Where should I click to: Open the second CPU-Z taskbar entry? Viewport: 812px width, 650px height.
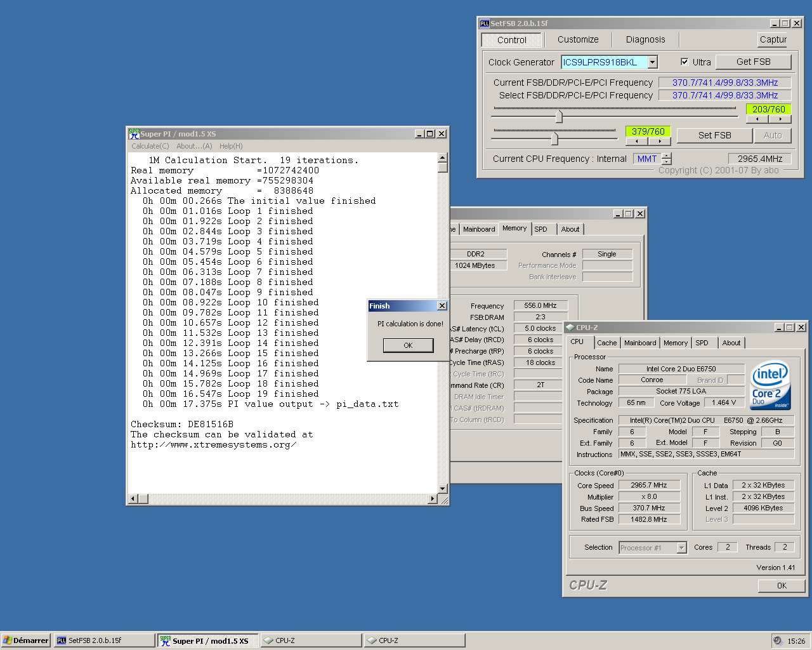click(415, 640)
